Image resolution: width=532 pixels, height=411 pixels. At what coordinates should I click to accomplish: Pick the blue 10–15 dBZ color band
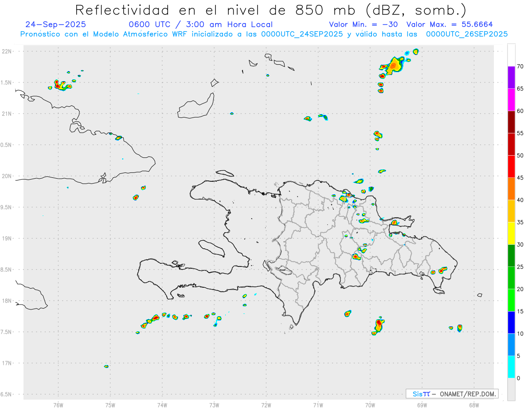511,322
